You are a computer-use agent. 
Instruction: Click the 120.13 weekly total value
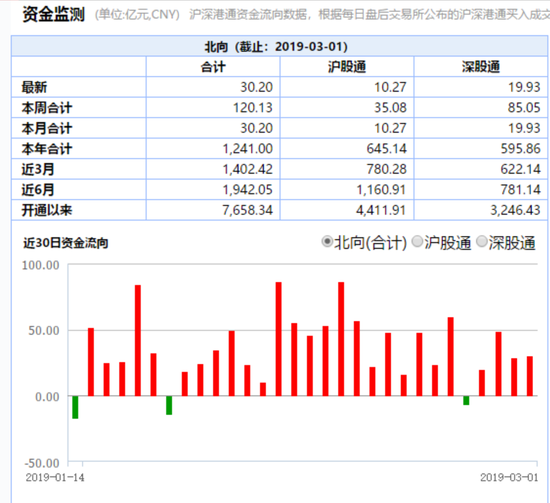pos(253,108)
